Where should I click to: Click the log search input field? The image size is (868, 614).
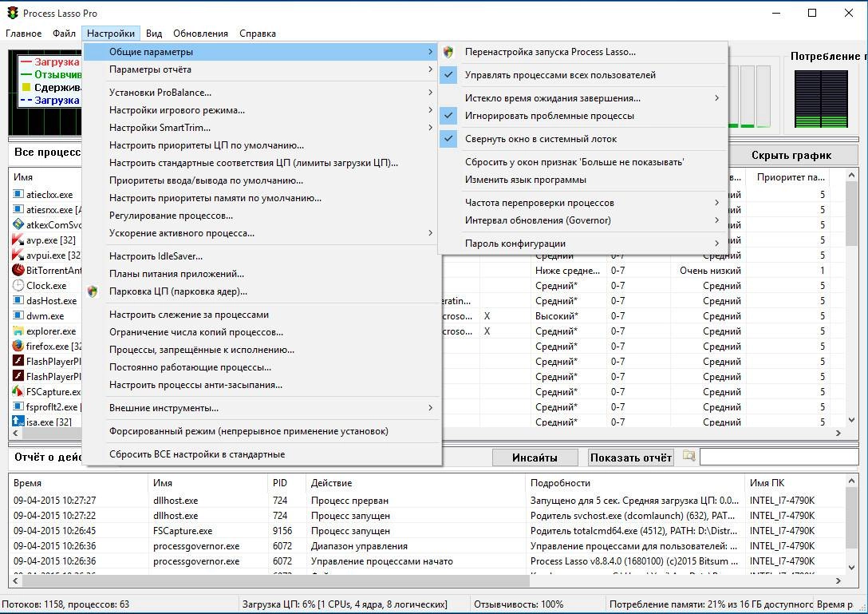click(779, 457)
